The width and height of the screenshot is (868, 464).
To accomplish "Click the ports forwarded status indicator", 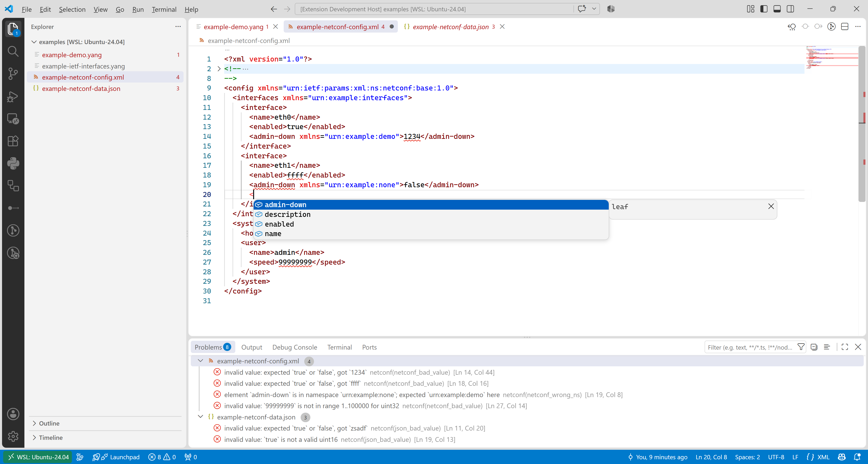I will click(x=191, y=457).
